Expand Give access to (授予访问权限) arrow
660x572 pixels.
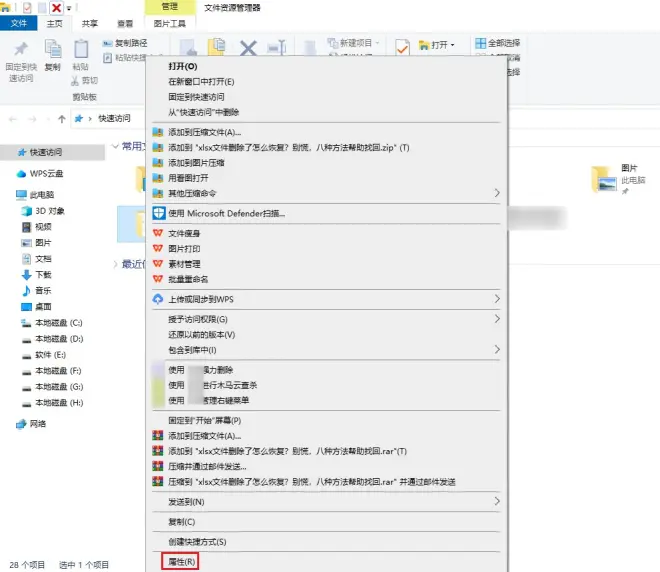click(x=497, y=319)
